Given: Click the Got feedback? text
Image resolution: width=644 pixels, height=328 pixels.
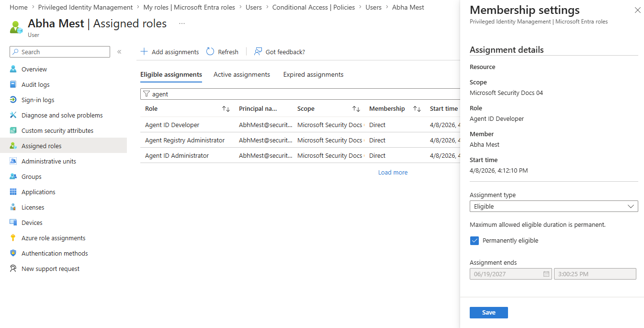Looking at the screenshot, I should 285,52.
